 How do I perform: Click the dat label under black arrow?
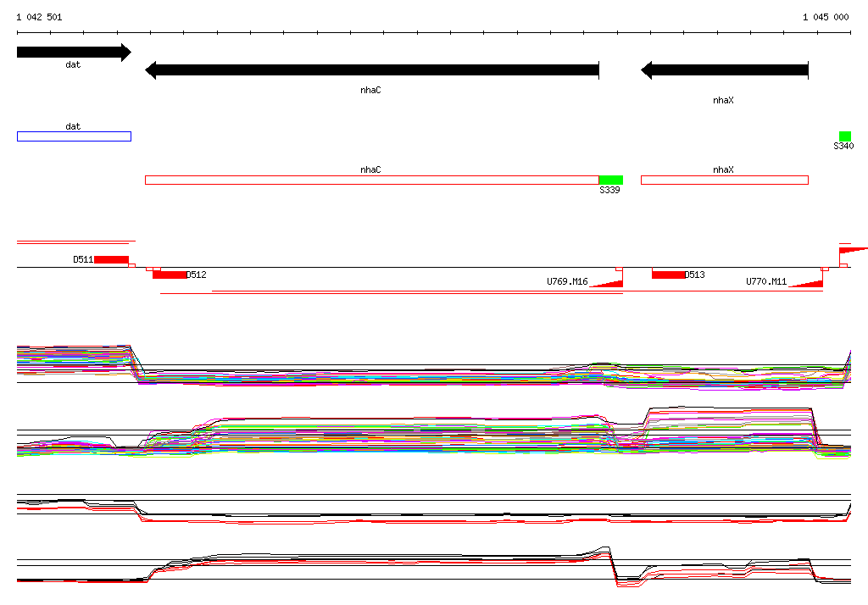pos(73,64)
